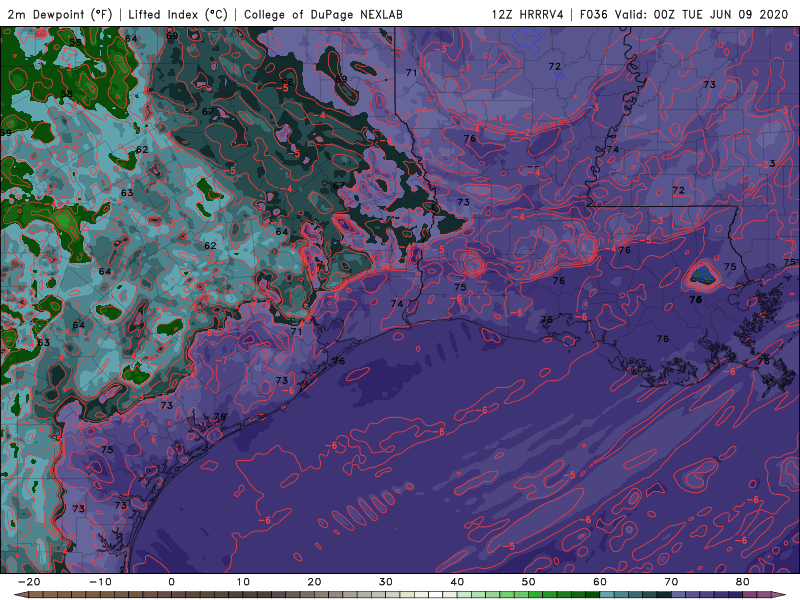
Task: Click the 'Valid: 00Z TUE JUN 09 2020' text
Action: coord(702,14)
